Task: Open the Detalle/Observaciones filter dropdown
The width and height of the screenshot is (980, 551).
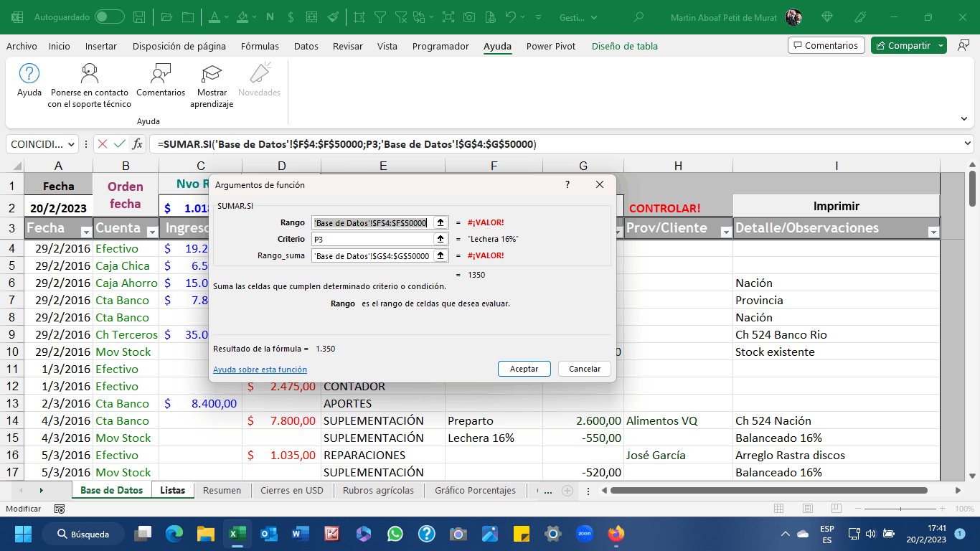Action: click(x=933, y=232)
